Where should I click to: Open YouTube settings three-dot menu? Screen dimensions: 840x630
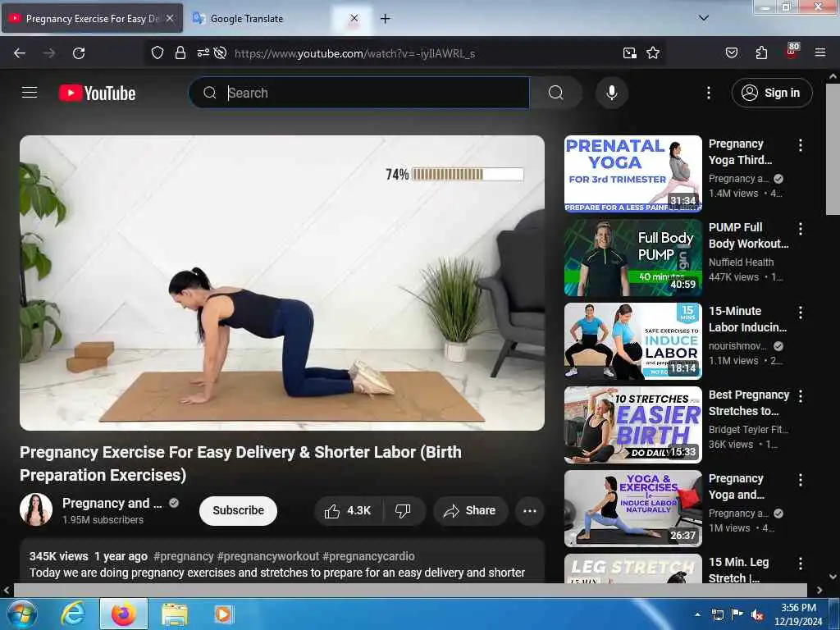point(708,93)
